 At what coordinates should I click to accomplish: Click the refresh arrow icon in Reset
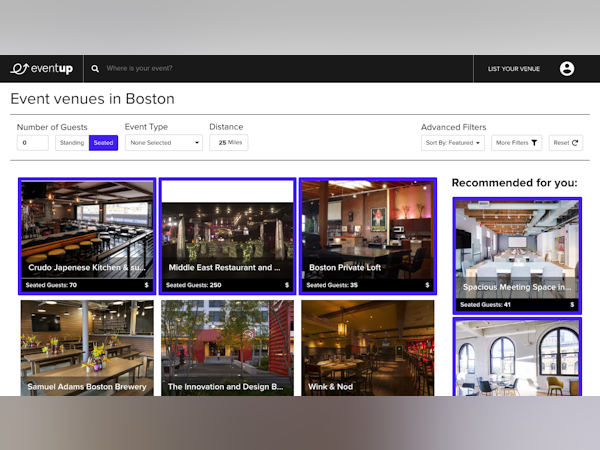pos(575,143)
